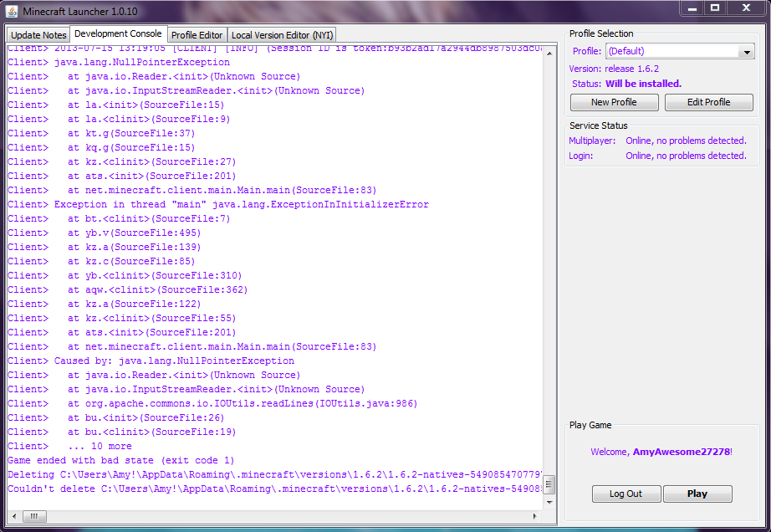Open the Update Notes tab
The width and height of the screenshot is (771, 532).
38,35
